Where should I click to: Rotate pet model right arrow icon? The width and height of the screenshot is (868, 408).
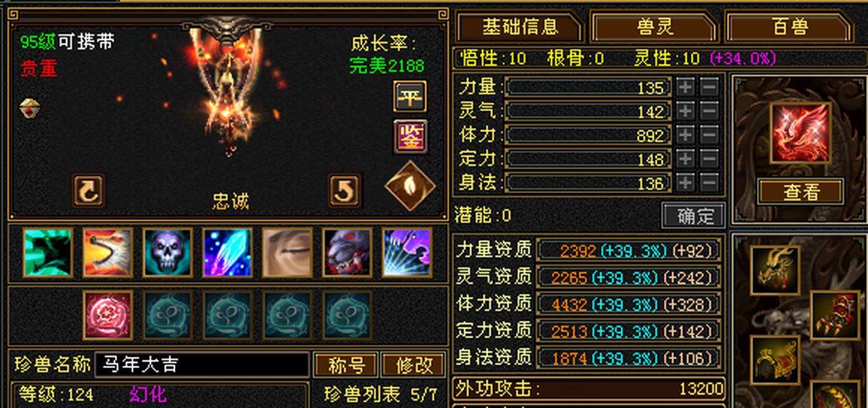pyautogui.click(x=344, y=190)
